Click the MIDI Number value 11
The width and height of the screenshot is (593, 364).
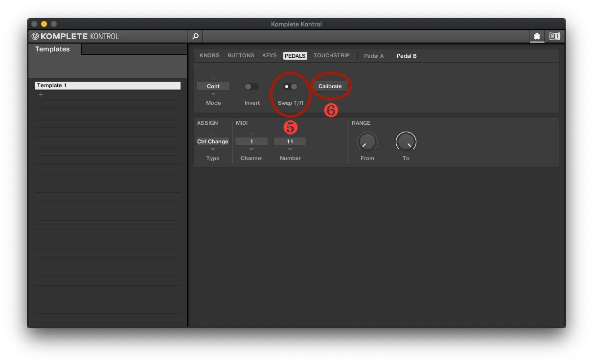pyautogui.click(x=290, y=141)
